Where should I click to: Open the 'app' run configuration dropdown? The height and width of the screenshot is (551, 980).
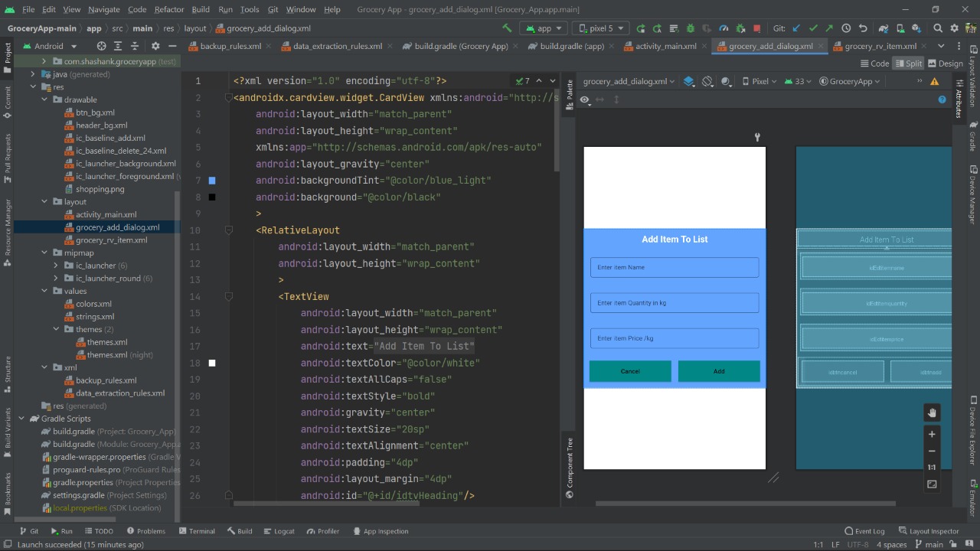pyautogui.click(x=544, y=28)
